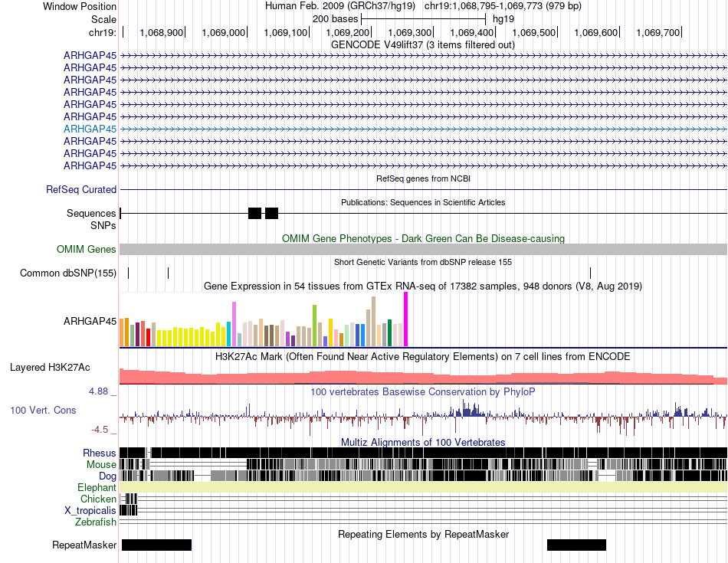
Task: Click the Chicken alignment label
Action: click(x=98, y=499)
